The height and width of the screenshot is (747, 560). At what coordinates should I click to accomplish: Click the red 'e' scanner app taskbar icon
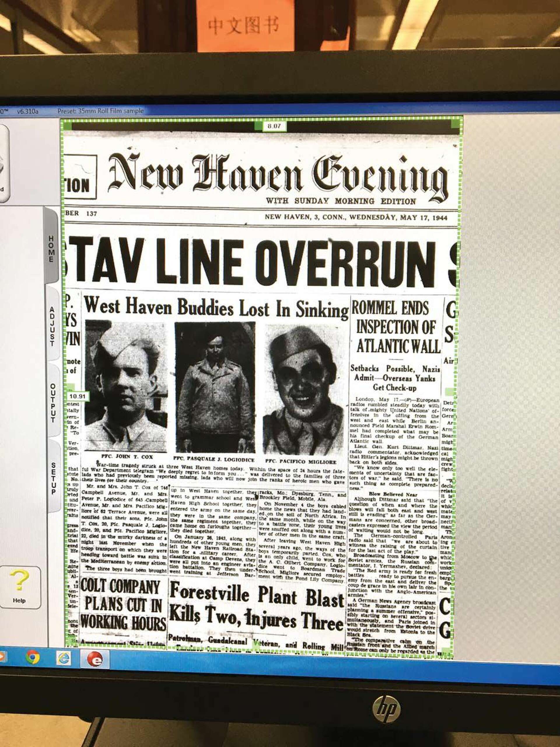tap(95, 659)
